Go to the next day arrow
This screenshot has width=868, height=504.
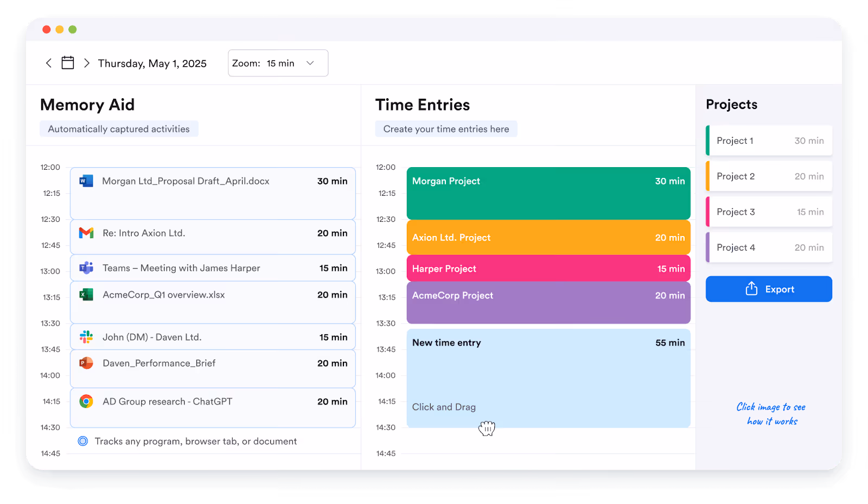(x=87, y=63)
